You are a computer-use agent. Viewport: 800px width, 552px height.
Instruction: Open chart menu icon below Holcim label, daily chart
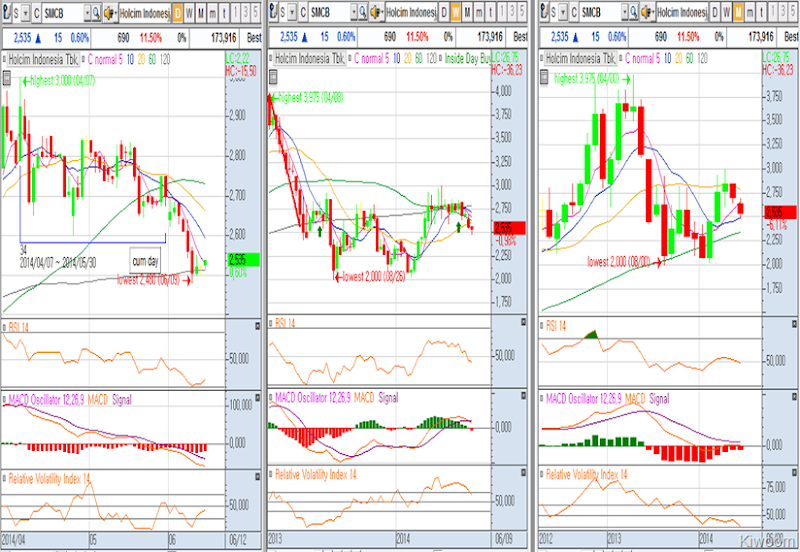[7, 78]
